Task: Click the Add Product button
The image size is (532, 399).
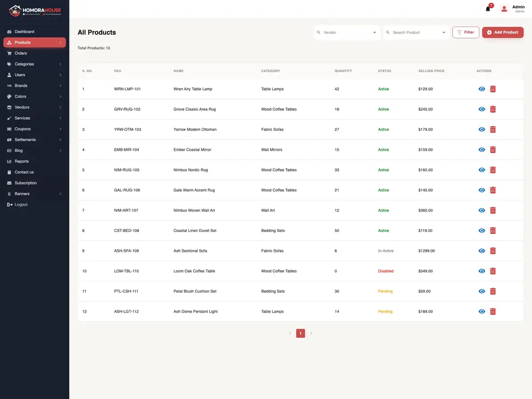Action: click(503, 32)
